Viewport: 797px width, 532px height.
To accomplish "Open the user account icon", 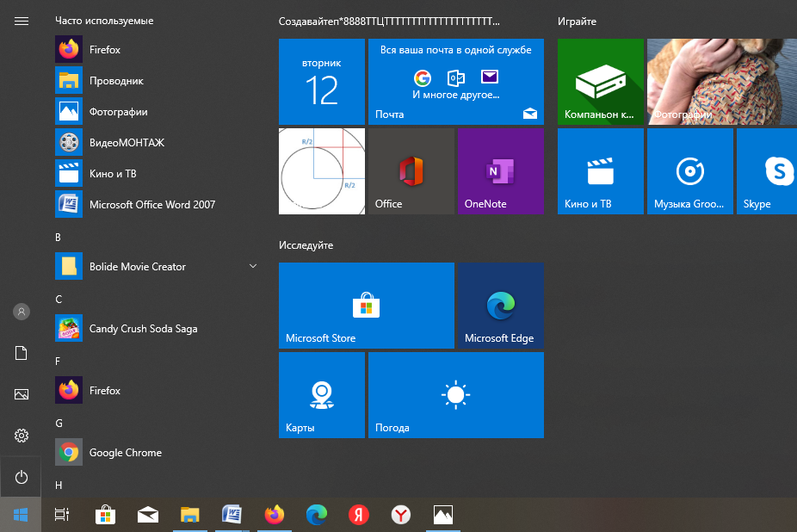I will click(22, 312).
